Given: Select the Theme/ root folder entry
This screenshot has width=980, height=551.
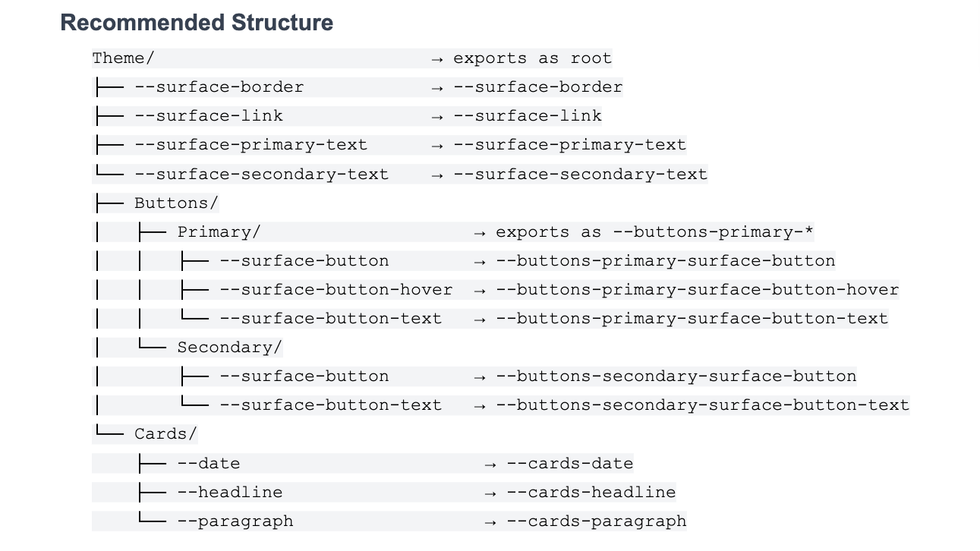Looking at the screenshot, I should click(123, 58).
